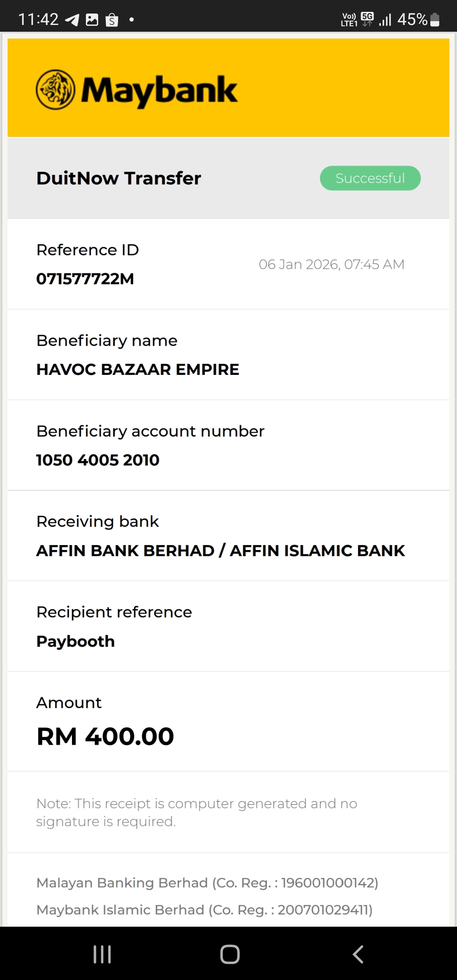Tap the 5G network indicator icon
The image size is (457, 980).
(367, 19)
